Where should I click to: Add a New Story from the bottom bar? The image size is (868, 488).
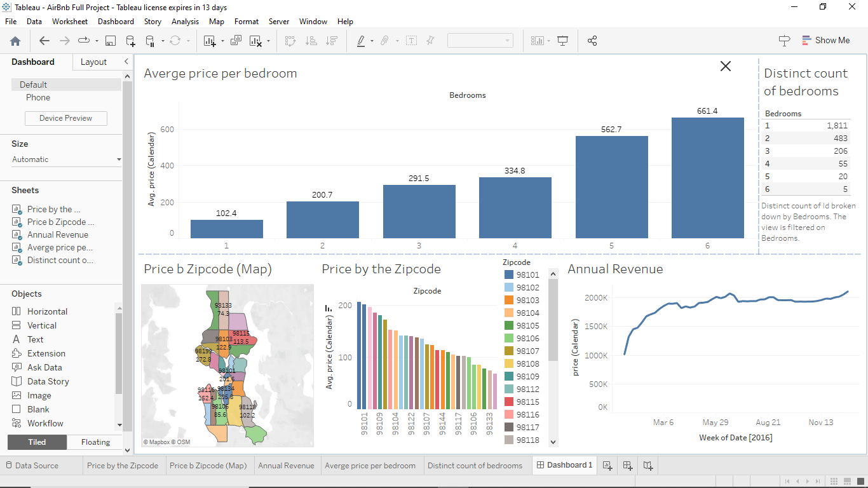[648, 465]
